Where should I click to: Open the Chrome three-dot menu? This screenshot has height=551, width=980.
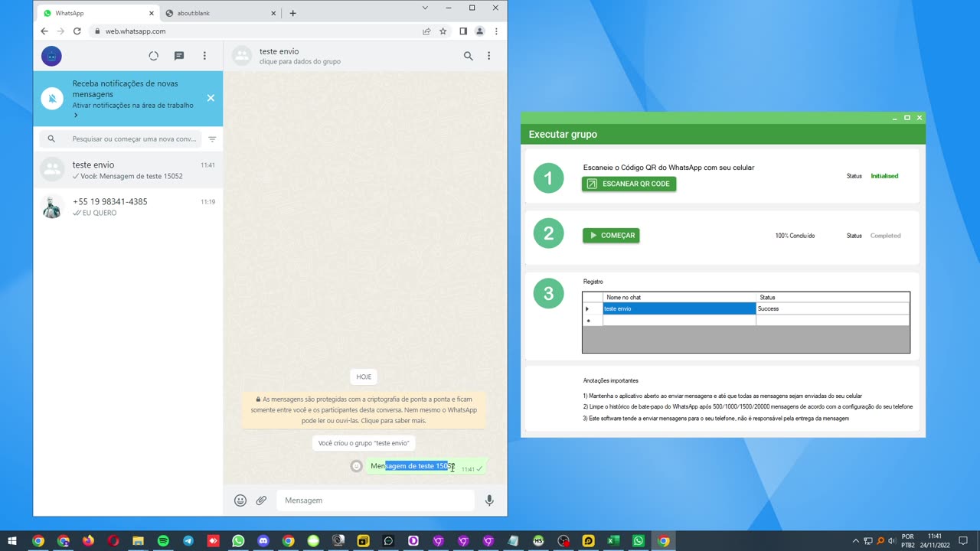click(496, 31)
